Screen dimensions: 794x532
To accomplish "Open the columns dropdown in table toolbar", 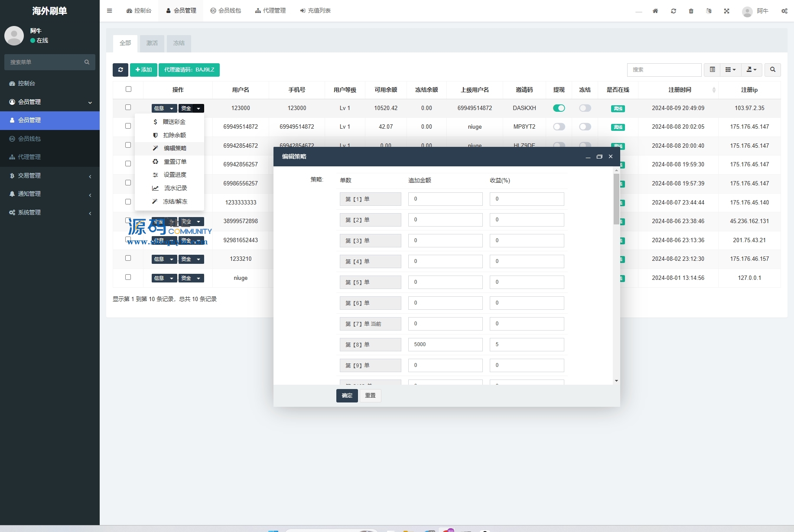I will pos(730,70).
